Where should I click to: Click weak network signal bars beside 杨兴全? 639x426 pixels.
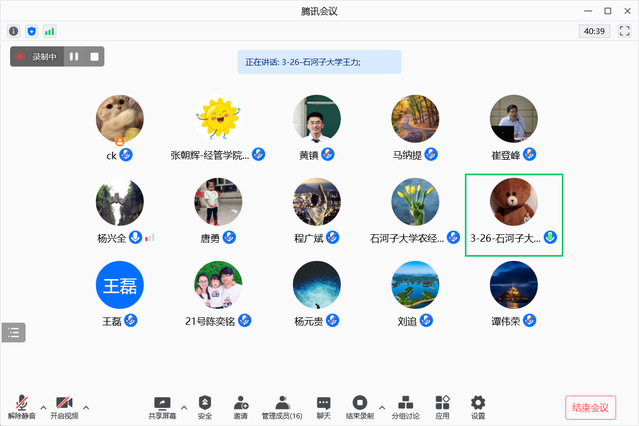(x=150, y=237)
